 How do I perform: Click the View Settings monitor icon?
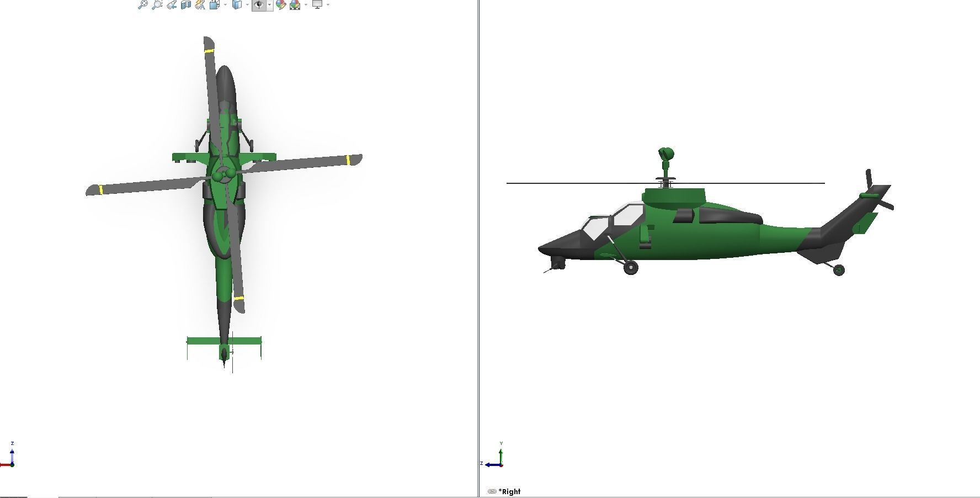tap(317, 4)
